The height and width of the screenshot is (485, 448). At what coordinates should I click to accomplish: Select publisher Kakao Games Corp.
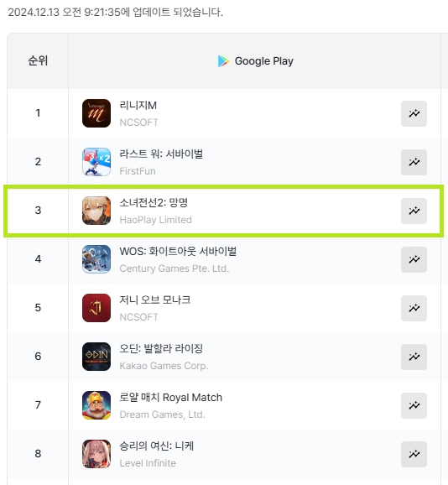click(164, 366)
